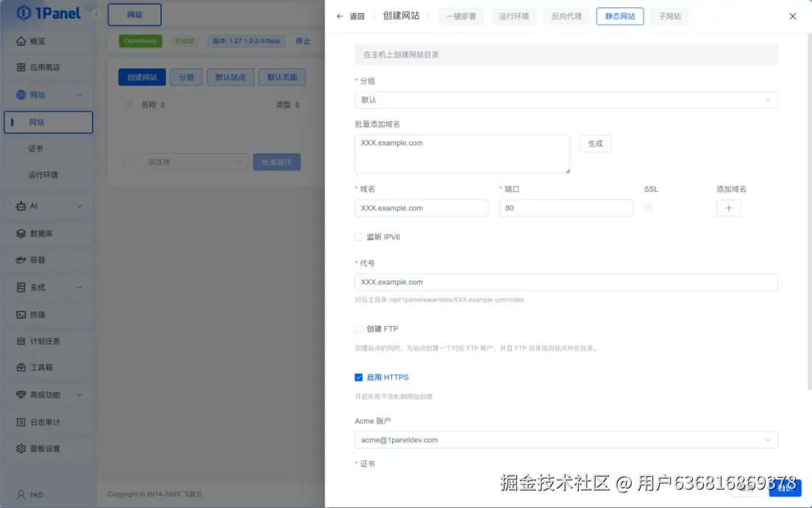Expand the AI sidebar group

click(x=79, y=206)
